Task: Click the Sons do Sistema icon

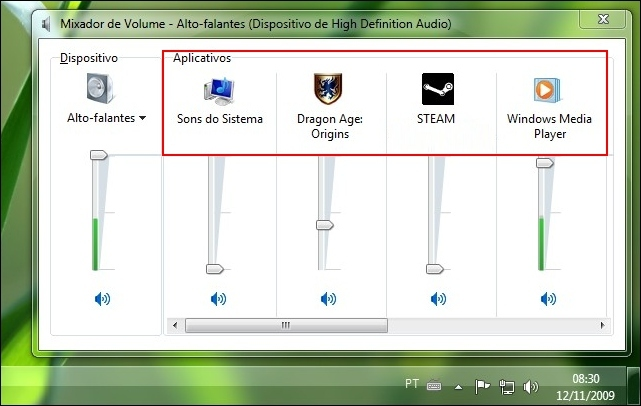Action: coord(220,91)
